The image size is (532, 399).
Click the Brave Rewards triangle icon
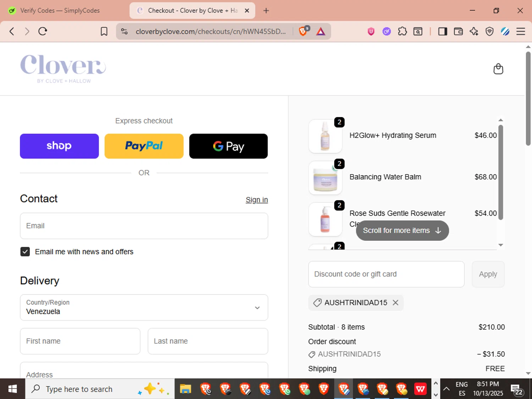(x=321, y=32)
